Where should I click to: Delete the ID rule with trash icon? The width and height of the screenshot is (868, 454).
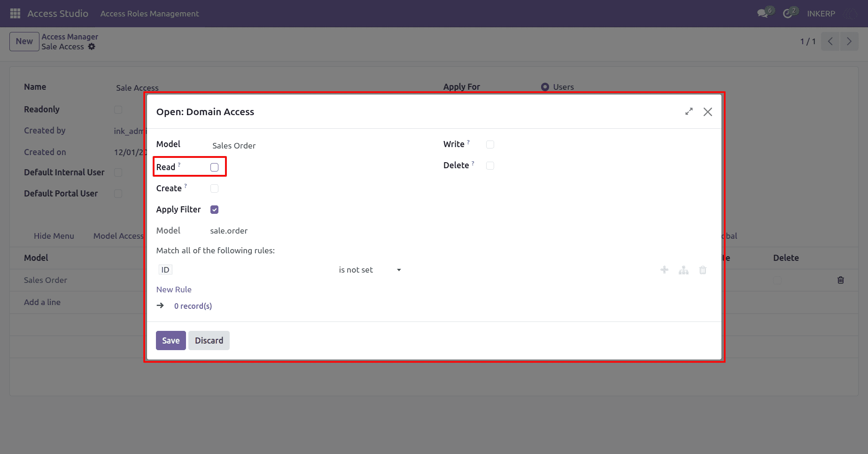point(703,270)
